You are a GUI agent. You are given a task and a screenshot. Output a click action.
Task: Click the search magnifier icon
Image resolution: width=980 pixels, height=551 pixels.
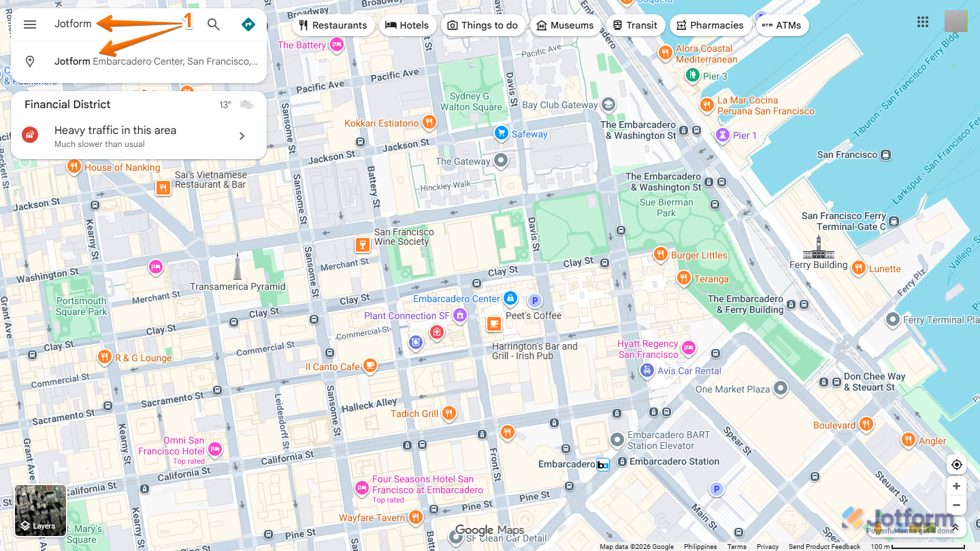click(x=213, y=24)
